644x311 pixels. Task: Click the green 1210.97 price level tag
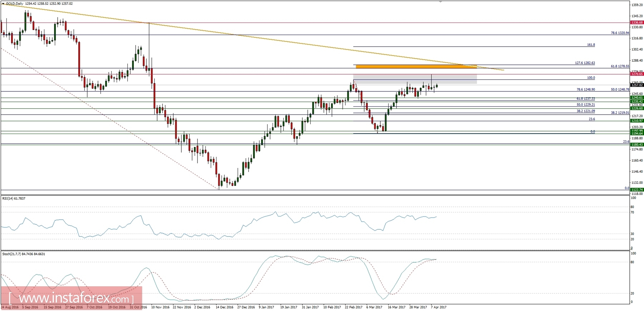[x=637, y=121]
